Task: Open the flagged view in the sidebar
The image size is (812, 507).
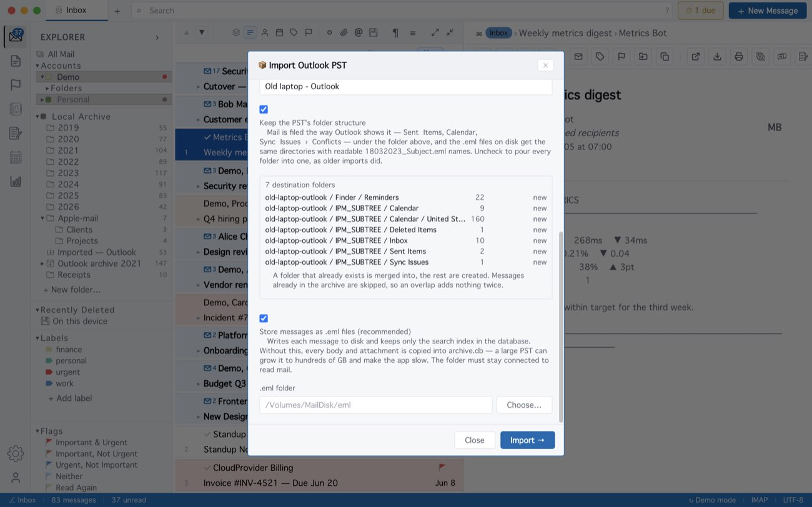Action: [x=16, y=85]
